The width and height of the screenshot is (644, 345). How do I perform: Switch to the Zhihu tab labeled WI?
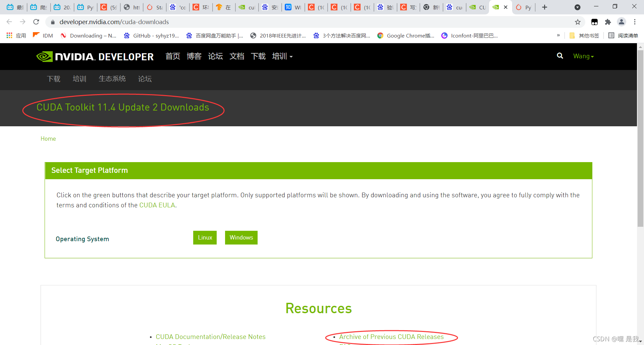(x=293, y=7)
